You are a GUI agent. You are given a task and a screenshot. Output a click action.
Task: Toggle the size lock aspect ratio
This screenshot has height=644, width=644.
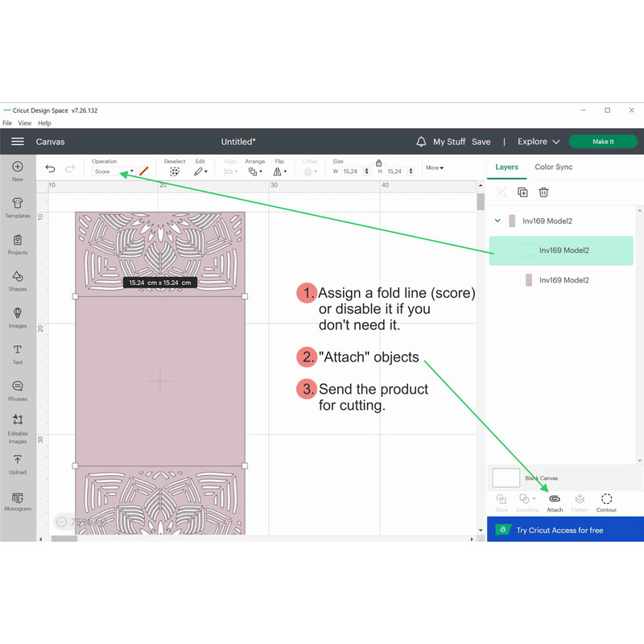pyautogui.click(x=379, y=163)
